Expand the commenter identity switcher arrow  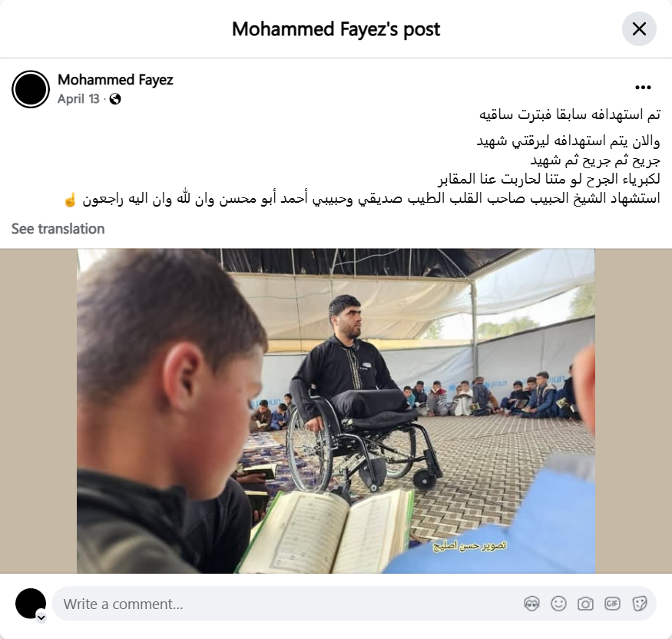click(41, 617)
